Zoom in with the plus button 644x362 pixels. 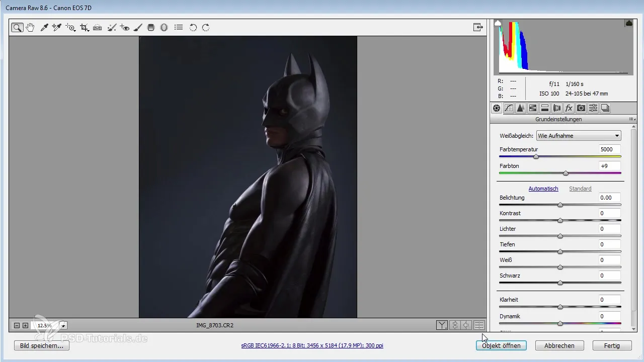point(25,326)
